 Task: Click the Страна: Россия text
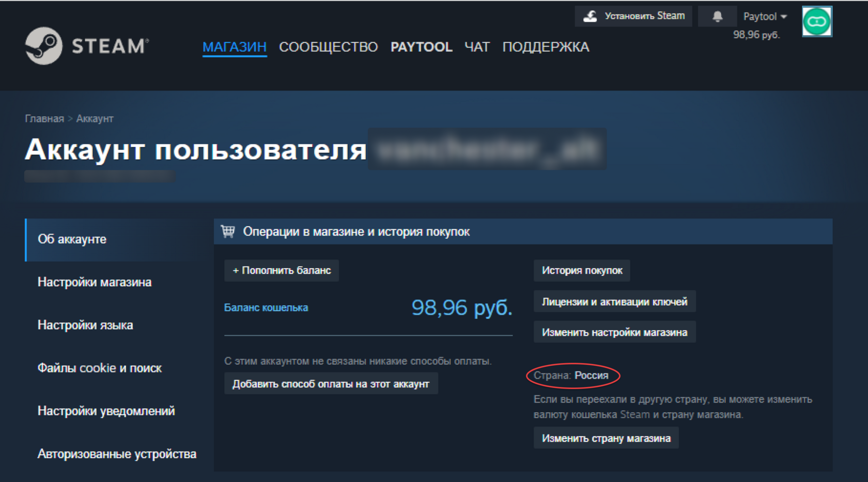[571, 376]
